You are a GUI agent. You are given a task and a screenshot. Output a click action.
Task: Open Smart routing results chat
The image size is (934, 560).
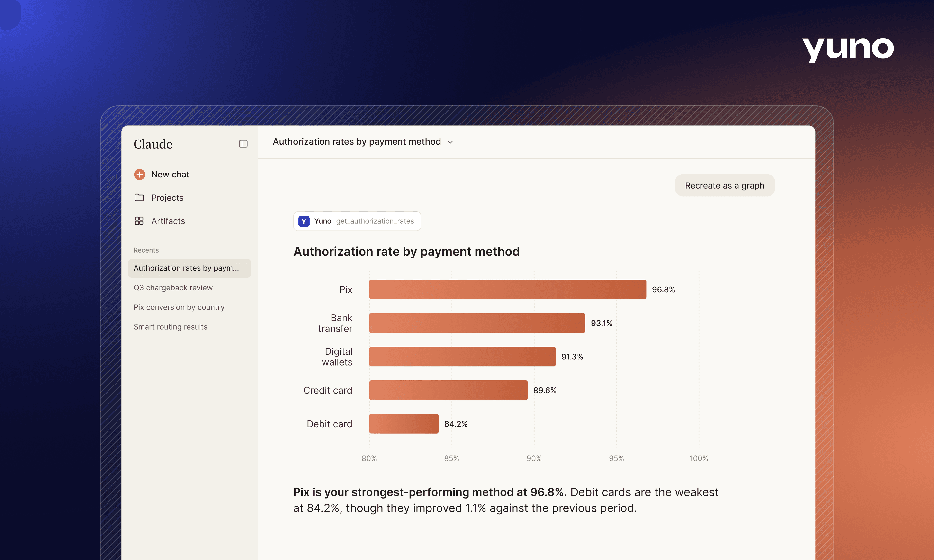[x=170, y=327]
